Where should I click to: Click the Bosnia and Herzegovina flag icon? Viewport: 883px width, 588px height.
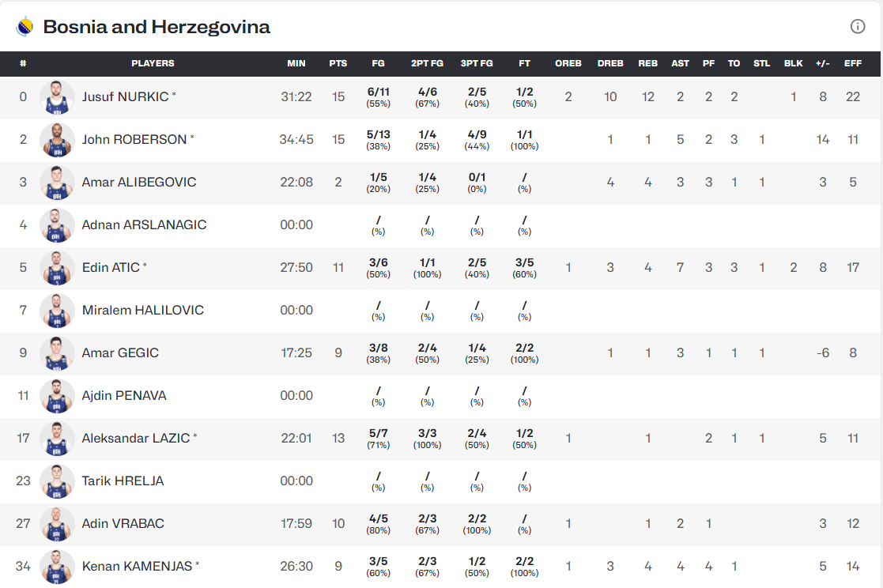click(25, 27)
